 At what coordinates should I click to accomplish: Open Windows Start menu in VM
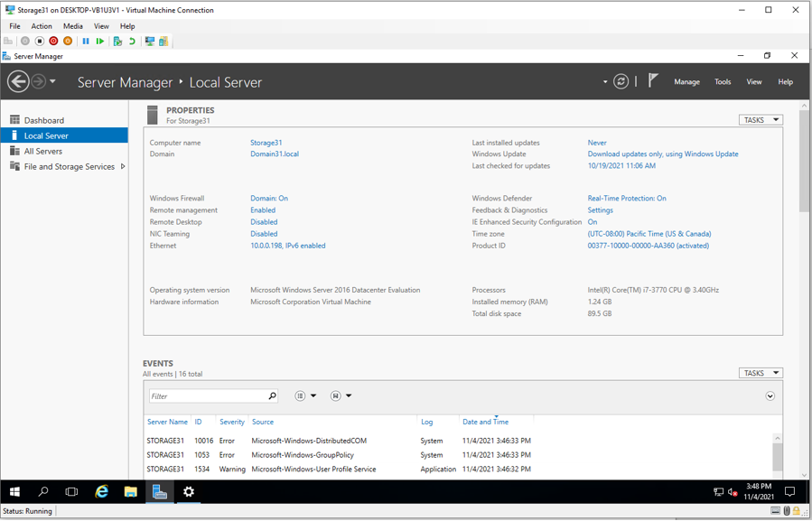pyautogui.click(x=14, y=491)
